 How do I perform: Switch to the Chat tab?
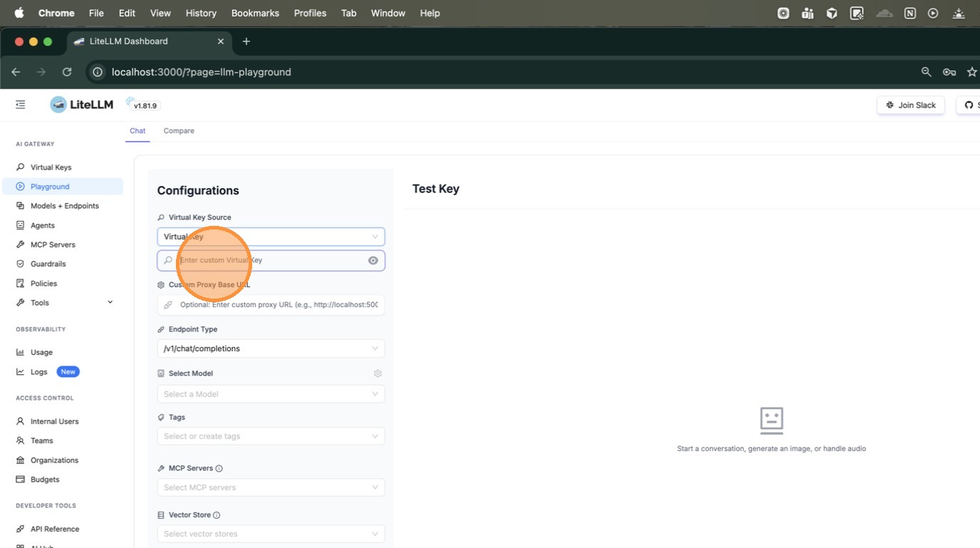tap(137, 131)
